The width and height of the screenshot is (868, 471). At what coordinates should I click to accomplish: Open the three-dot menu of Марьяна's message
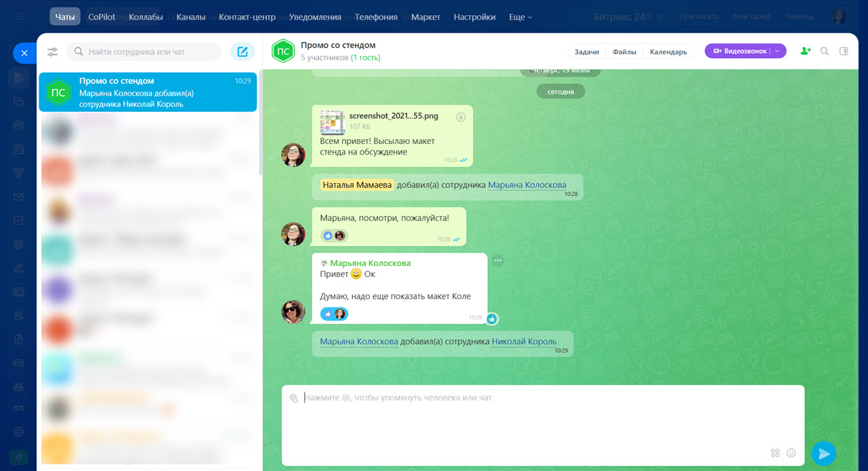pyautogui.click(x=498, y=261)
